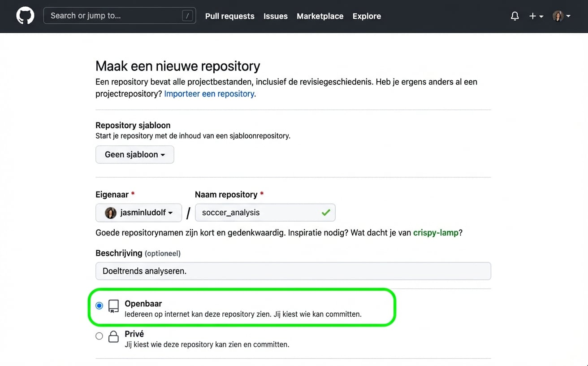Screen dimensions: 588x366
Task: Click the Search or jump to field
Action: tap(119, 15)
